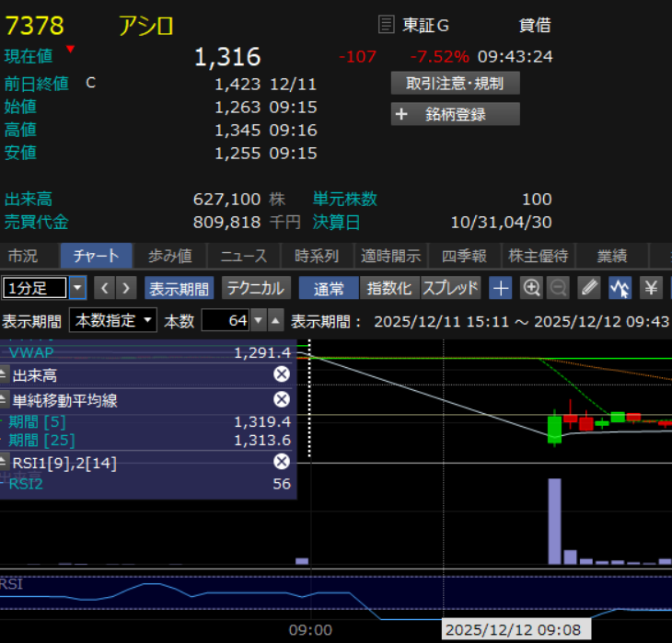Select the pencil drawing tool

(589, 288)
